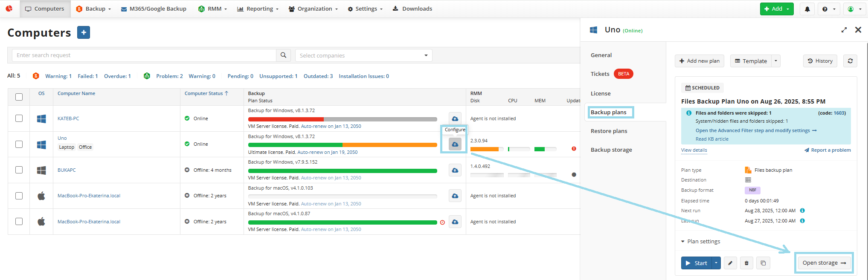This screenshot has width=868, height=280.
Task: Click the orange Backup status summary icon
Action: click(x=36, y=76)
